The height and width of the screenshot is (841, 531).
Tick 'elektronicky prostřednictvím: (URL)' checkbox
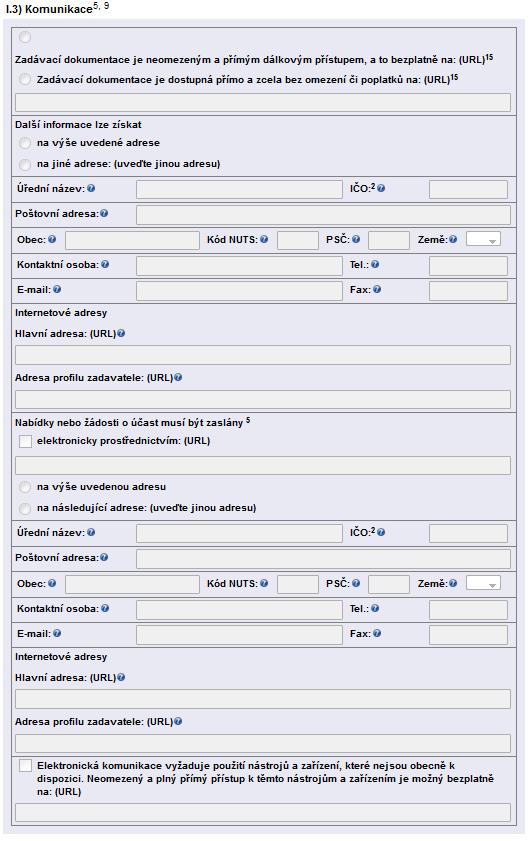(25, 441)
